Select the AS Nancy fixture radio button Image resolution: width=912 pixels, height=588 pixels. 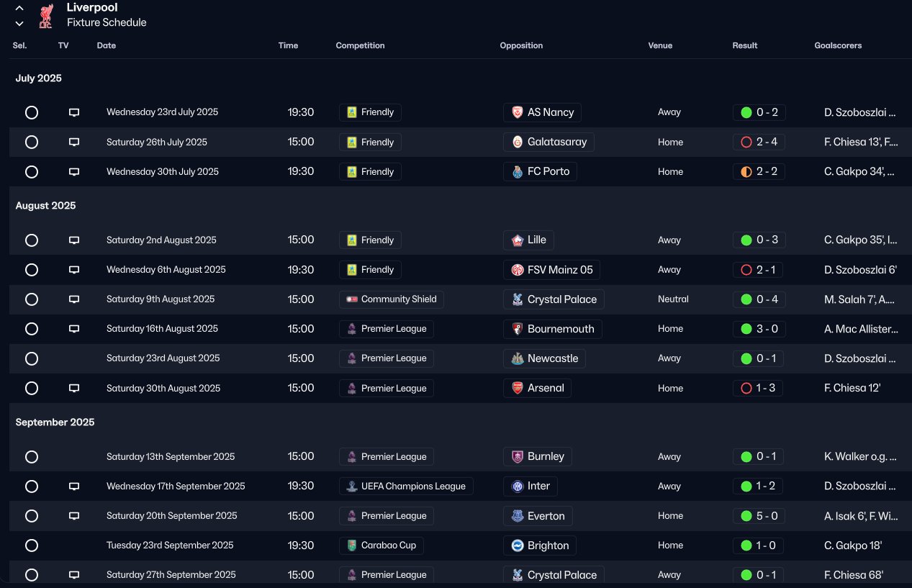(x=32, y=112)
